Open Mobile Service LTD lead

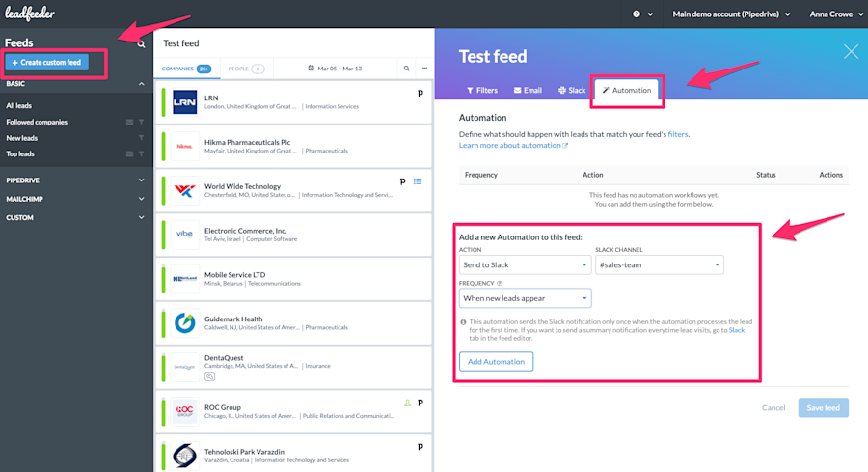pos(294,279)
